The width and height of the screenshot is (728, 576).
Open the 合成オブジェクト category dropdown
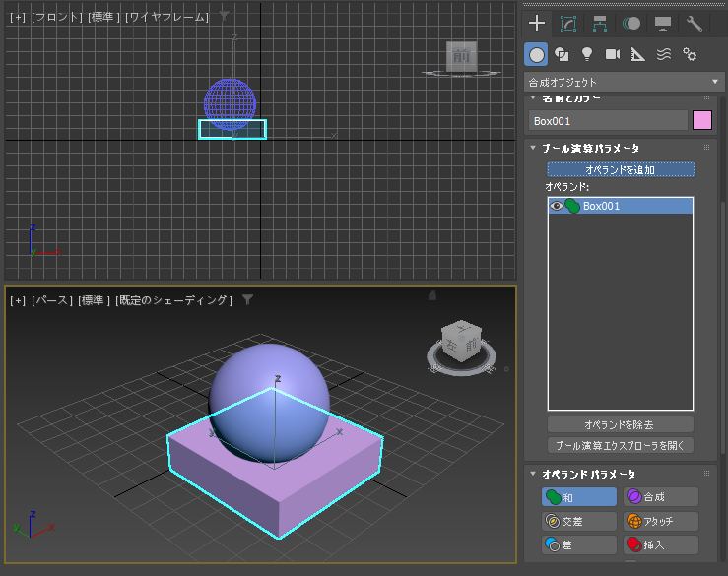point(624,82)
